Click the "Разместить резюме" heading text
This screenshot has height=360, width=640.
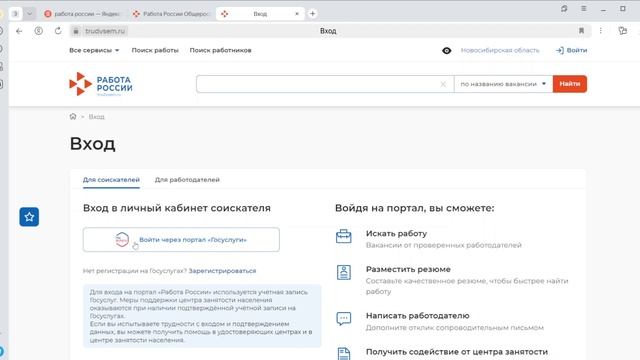408,269
